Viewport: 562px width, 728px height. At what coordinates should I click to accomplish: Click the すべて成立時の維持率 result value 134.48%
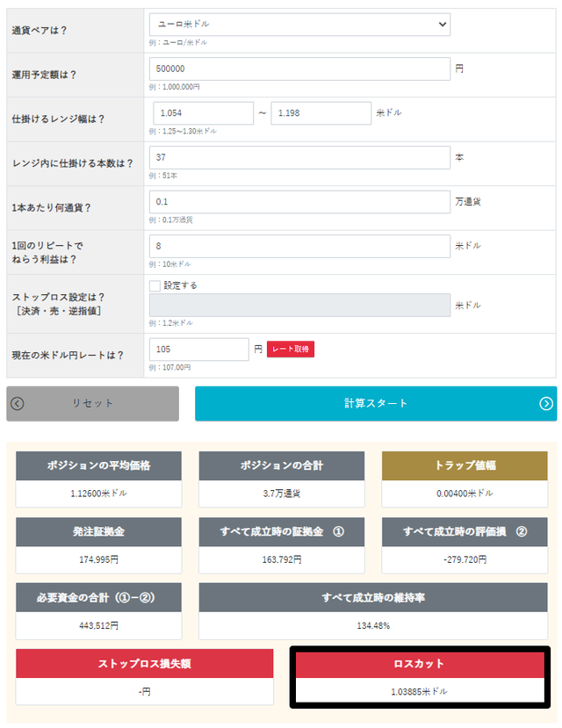[373, 626]
